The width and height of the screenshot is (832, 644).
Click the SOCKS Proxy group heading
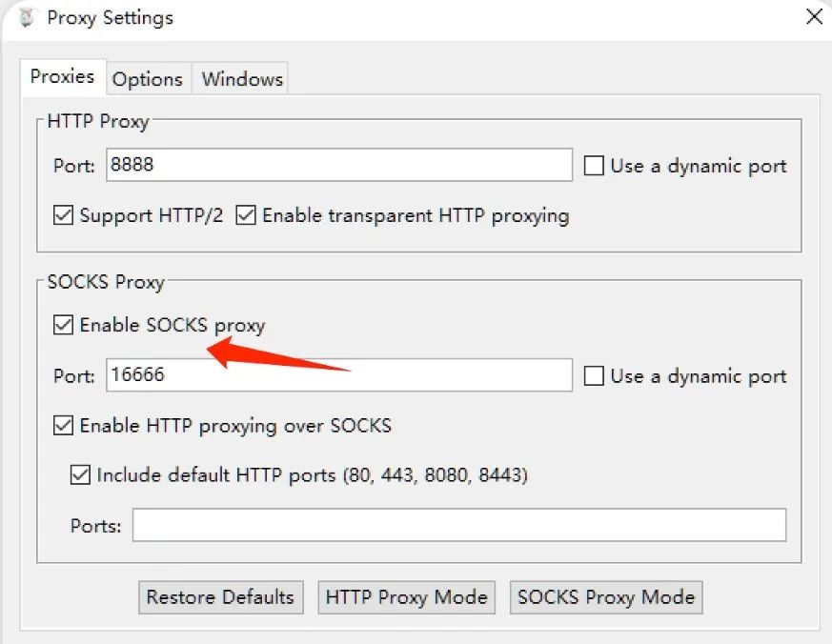coord(106,282)
